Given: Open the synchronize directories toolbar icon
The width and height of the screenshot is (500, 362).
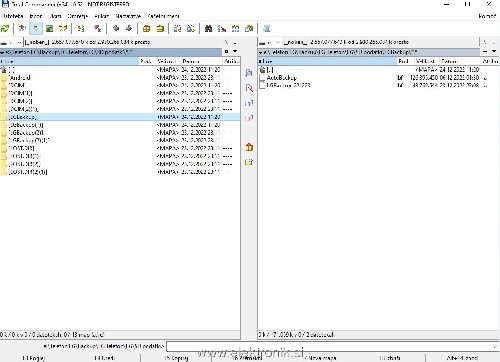Looking at the screenshot, I should [x=235, y=29].
